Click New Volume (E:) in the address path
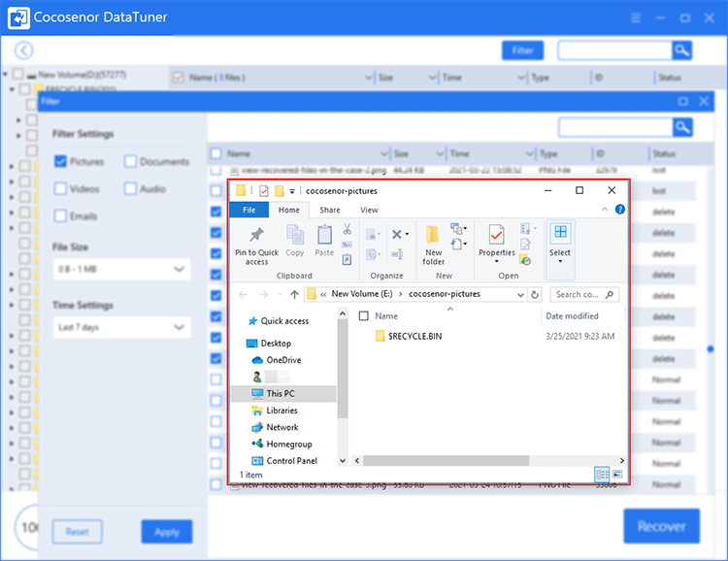728x561 pixels. (x=362, y=294)
